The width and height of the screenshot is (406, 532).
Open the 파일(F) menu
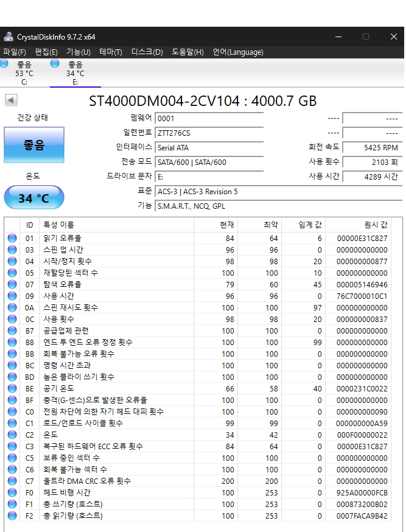click(15, 52)
